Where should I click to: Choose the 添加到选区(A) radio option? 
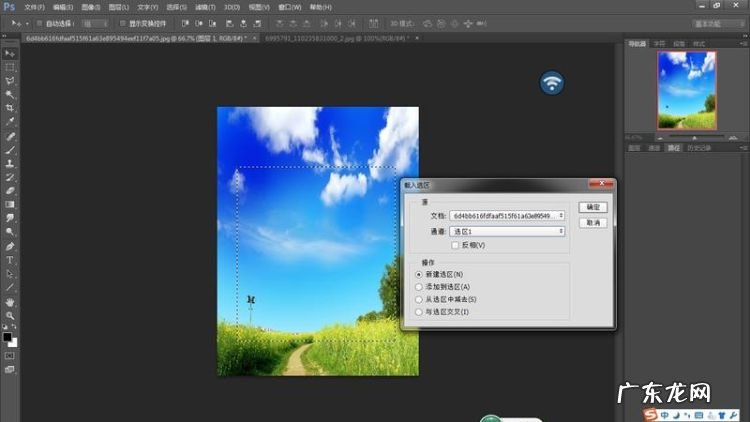point(419,287)
